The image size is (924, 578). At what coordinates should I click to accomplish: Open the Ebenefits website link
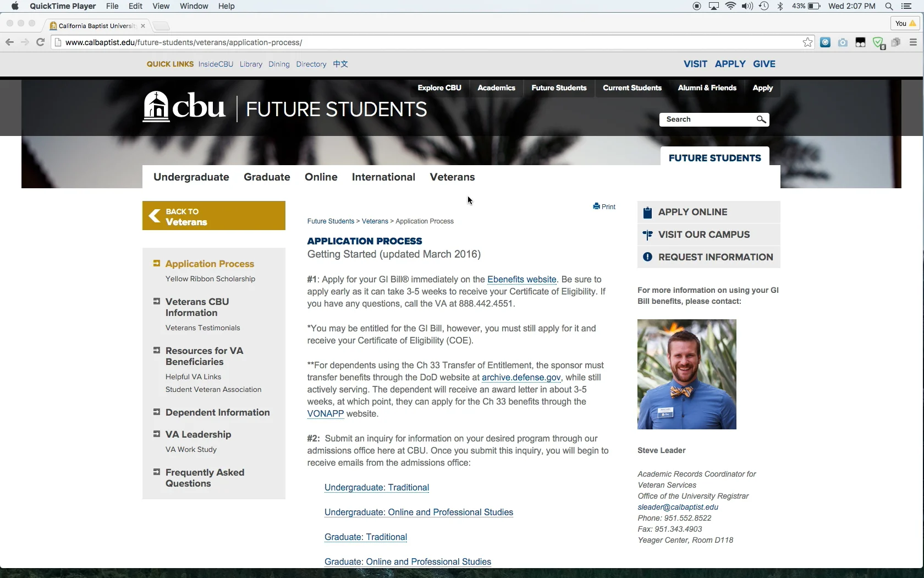point(521,280)
